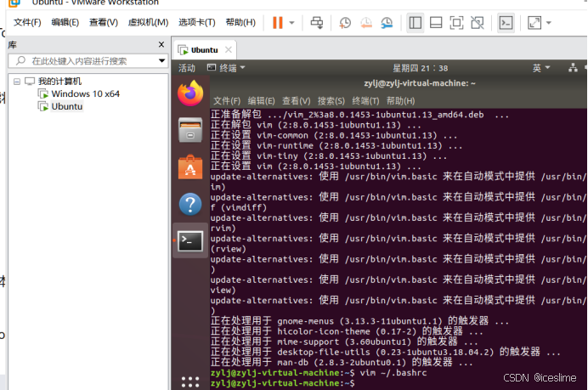
Task: Click the mime-support 的触发器 line
Action: coord(344,342)
